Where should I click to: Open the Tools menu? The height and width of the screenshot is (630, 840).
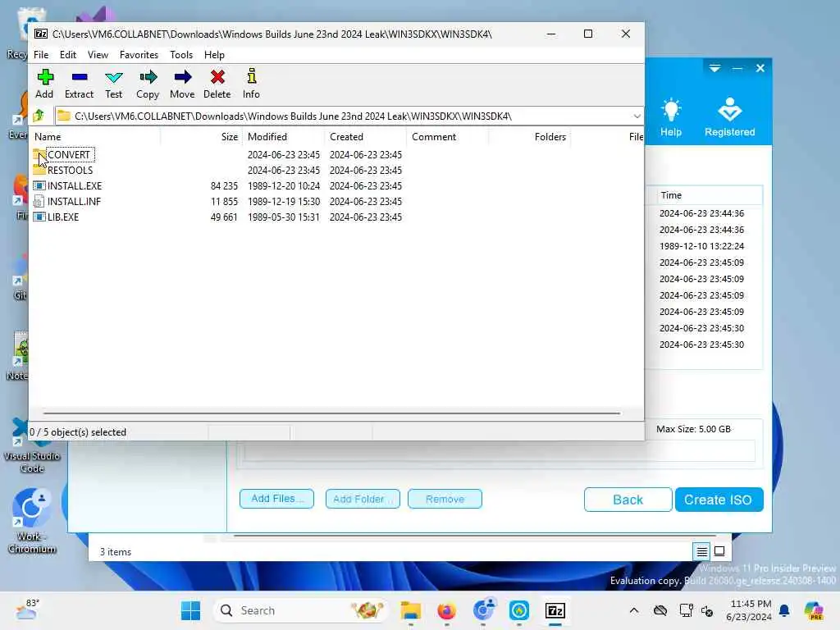click(x=181, y=55)
